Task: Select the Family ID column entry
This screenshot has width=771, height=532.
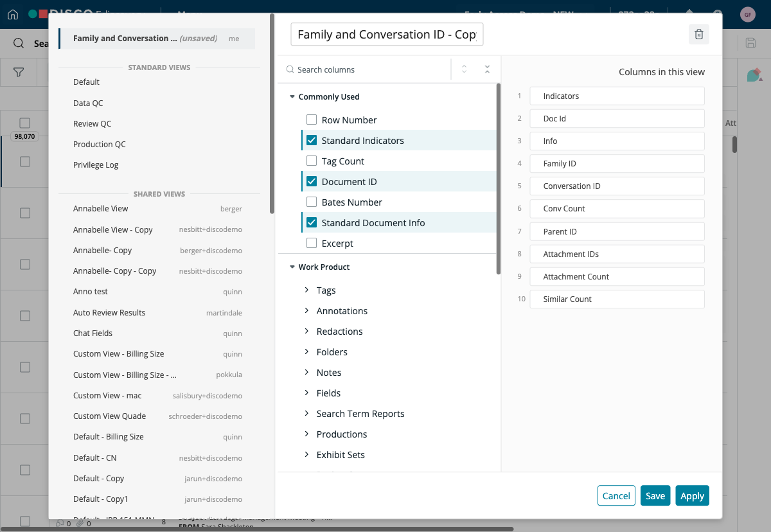Action: coord(617,163)
